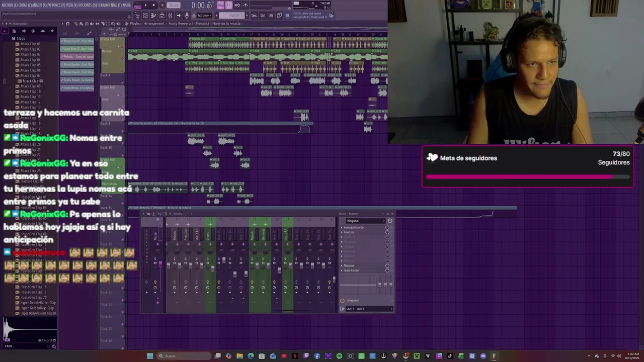Expand the Maximus slot arrow
Viewport: 644px width, 362px height.
pyautogui.click(x=342, y=265)
